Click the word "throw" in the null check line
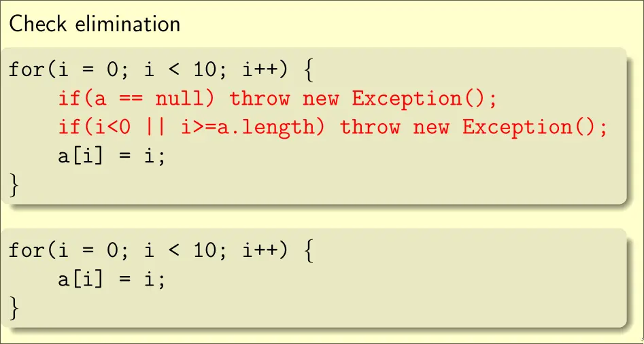 (259, 99)
